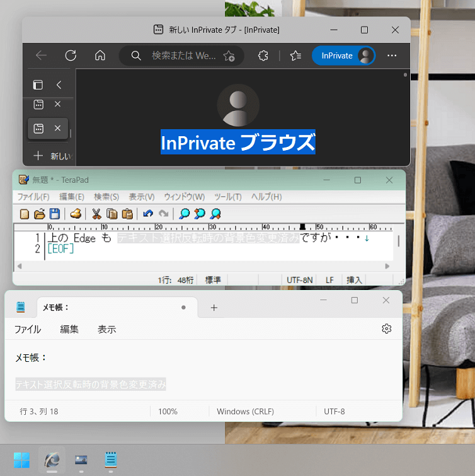Click 挿入 mode in TeraPad status bar
The image size is (475, 476).
354,280
